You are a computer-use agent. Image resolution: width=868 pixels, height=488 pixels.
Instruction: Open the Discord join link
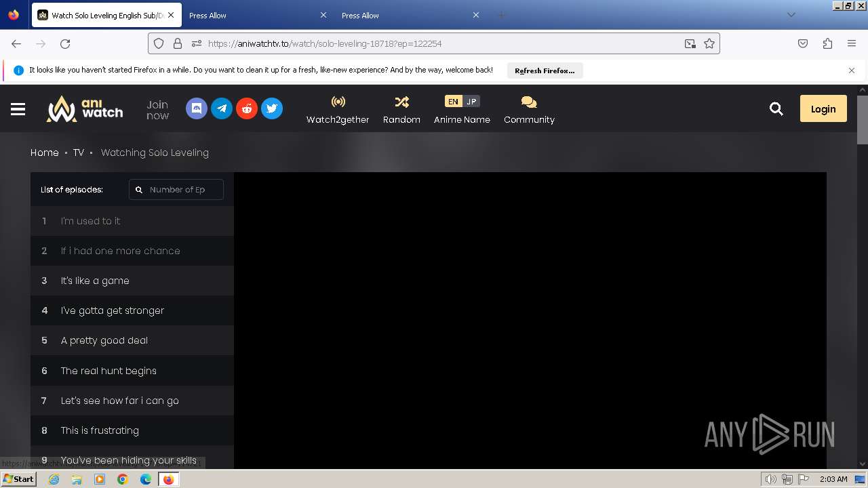(197, 108)
